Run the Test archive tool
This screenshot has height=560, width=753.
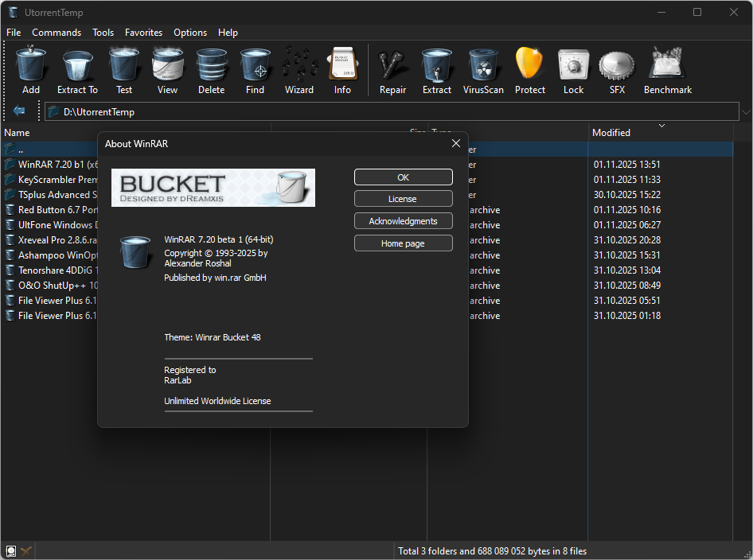124,70
